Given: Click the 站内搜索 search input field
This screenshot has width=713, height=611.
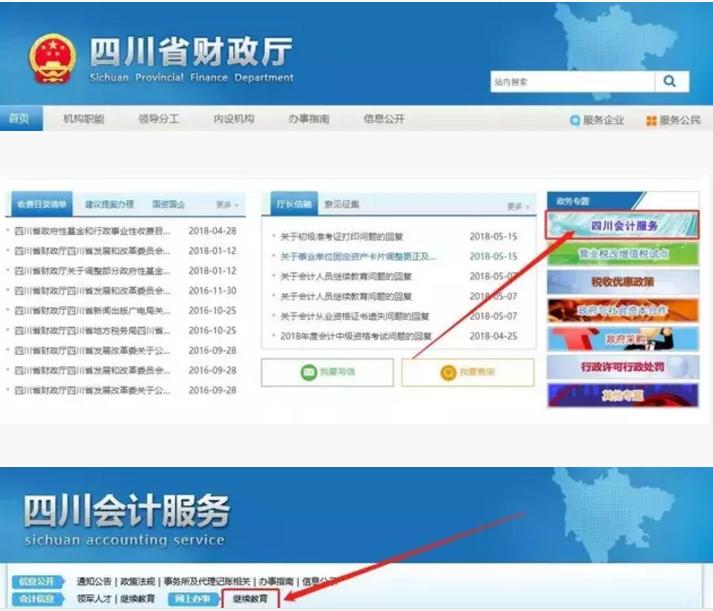Looking at the screenshot, I should click(572, 82).
